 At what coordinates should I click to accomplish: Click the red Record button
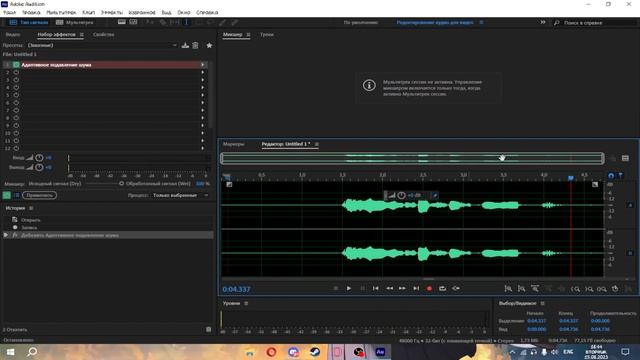429,289
